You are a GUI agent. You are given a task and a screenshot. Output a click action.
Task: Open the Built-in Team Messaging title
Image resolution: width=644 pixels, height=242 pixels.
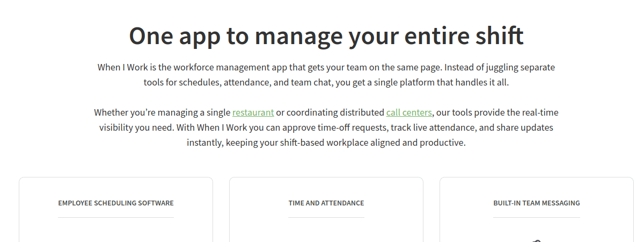pos(537,203)
